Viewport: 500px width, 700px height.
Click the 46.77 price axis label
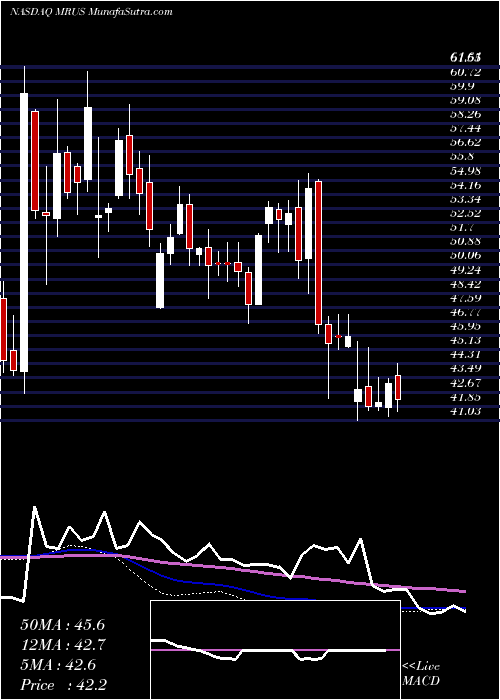(x=466, y=312)
